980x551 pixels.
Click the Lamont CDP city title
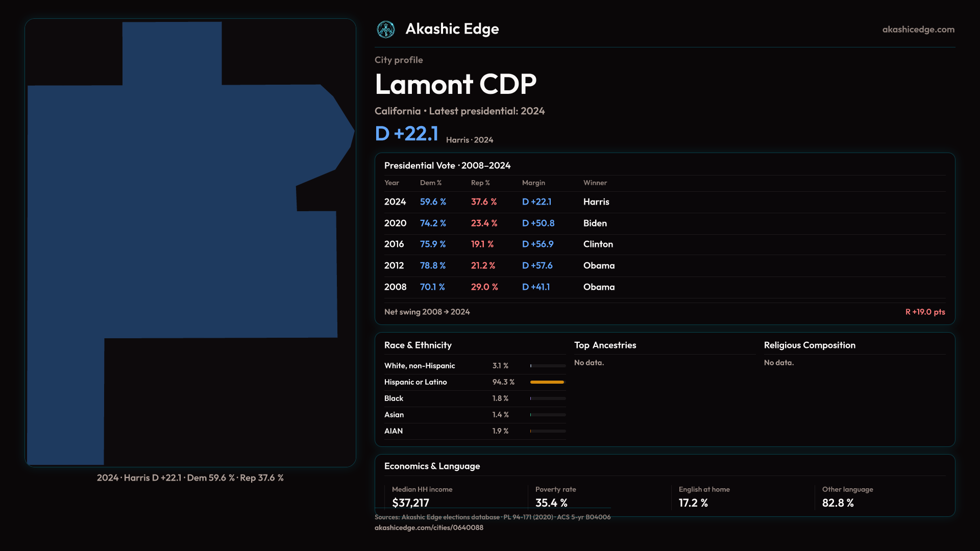pyautogui.click(x=455, y=84)
